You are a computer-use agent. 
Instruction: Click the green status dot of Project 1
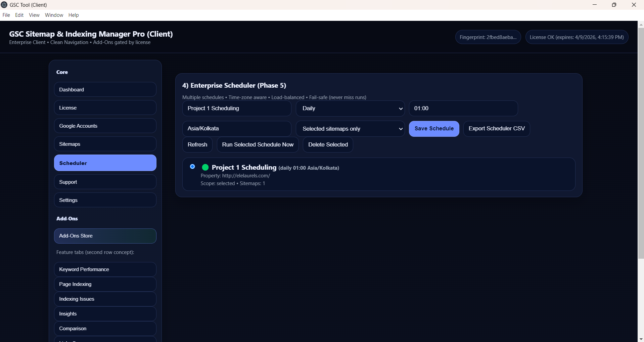click(205, 167)
